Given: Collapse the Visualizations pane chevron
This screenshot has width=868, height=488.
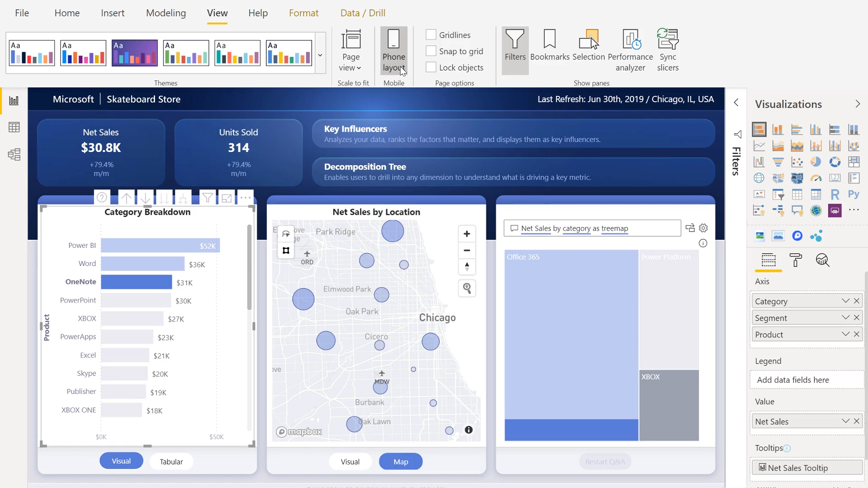Looking at the screenshot, I should (x=858, y=104).
